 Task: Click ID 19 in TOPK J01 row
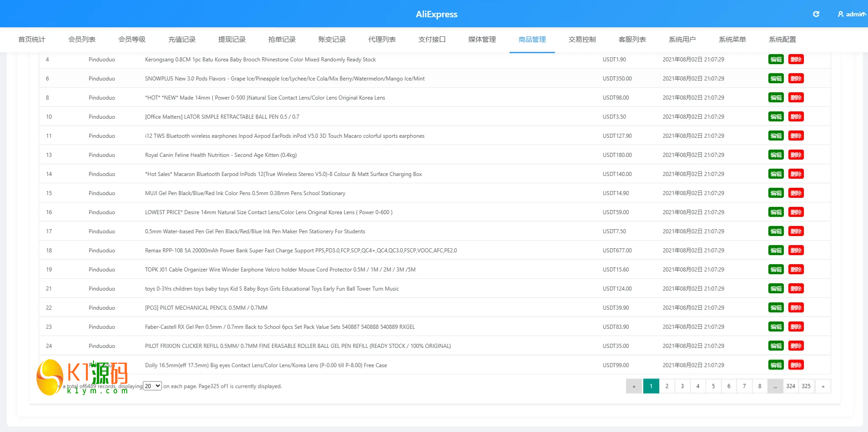(x=49, y=270)
